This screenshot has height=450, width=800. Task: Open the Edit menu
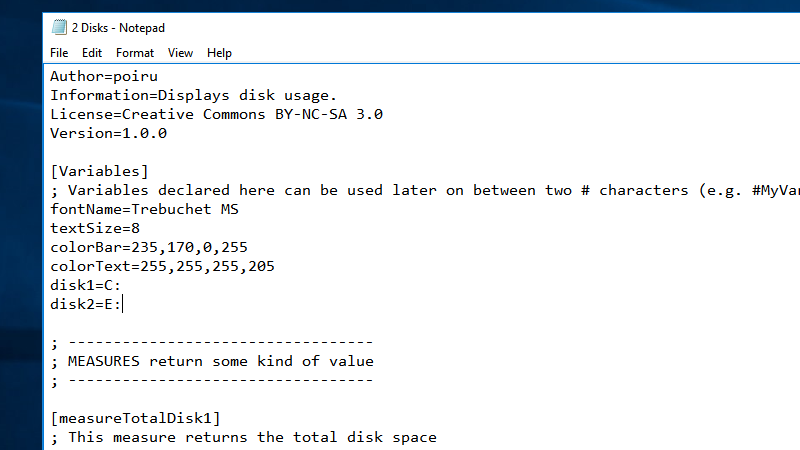click(92, 53)
